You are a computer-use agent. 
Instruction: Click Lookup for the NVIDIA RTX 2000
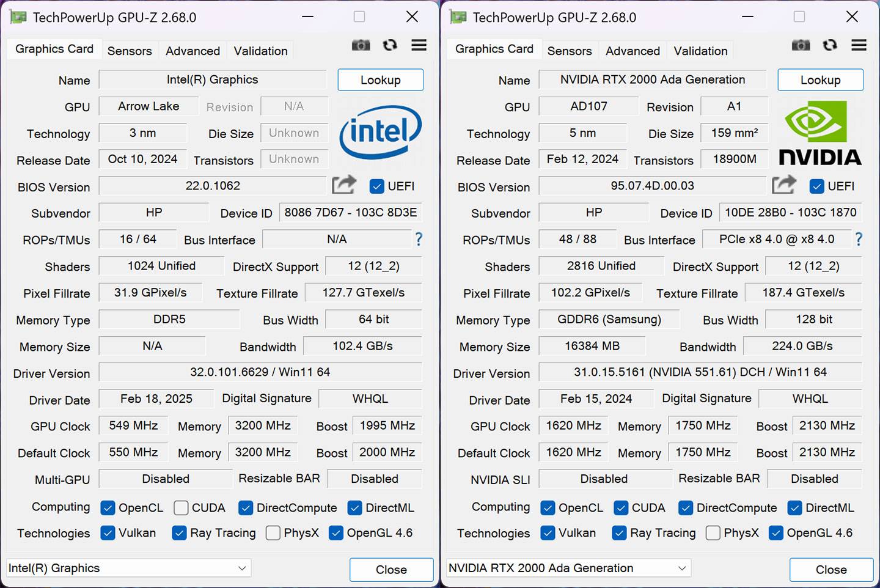point(820,79)
